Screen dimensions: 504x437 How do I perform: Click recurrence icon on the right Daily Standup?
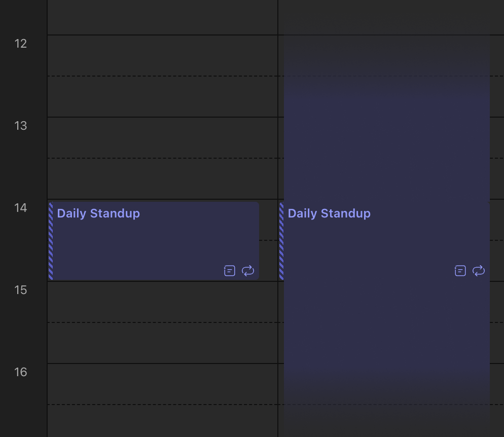479,271
